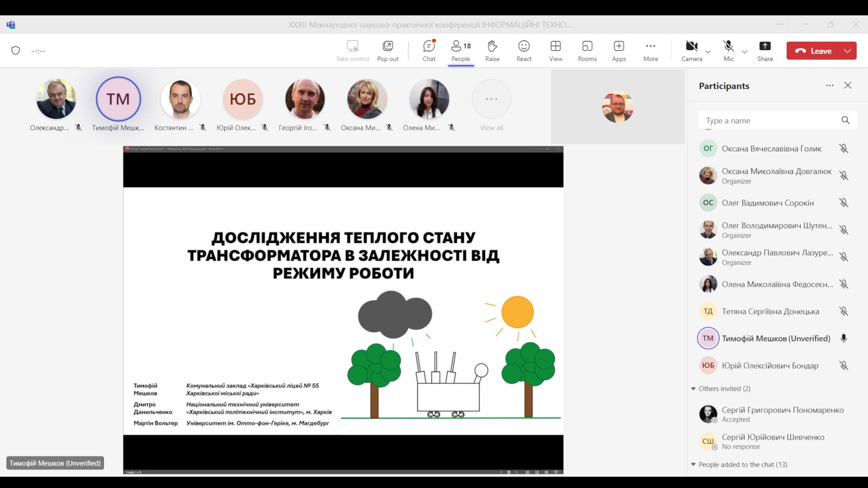Open the Apps menu
The width and height of the screenshot is (868, 488).
coord(618,51)
